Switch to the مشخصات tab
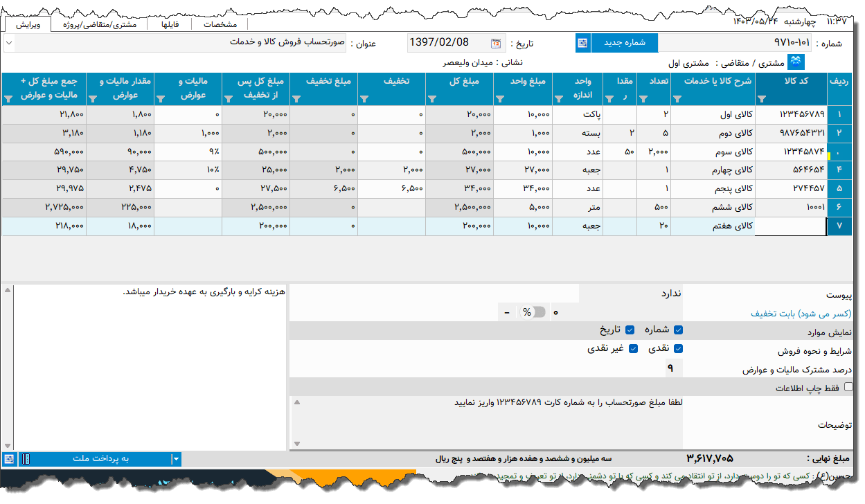The height and width of the screenshot is (504, 865). click(x=222, y=24)
